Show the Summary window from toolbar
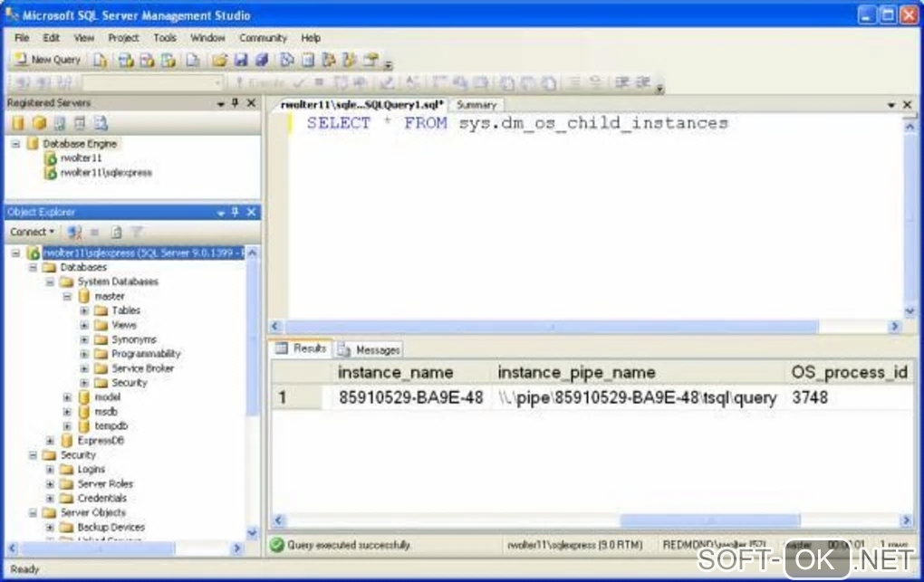924x582 pixels. tap(308, 60)
